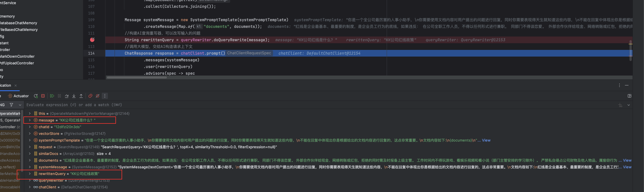Expand the 'systemMessage' variable node

click(x=30, y=167)
